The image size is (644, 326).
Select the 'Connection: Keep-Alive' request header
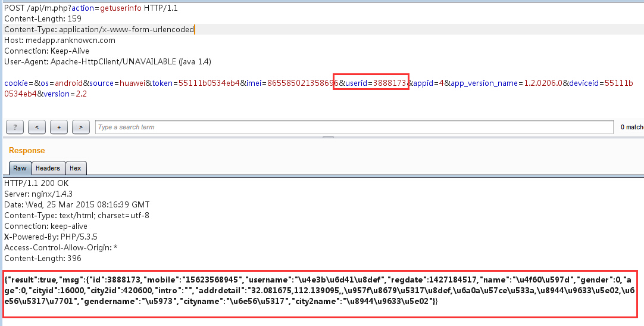(x=47, y=51)
